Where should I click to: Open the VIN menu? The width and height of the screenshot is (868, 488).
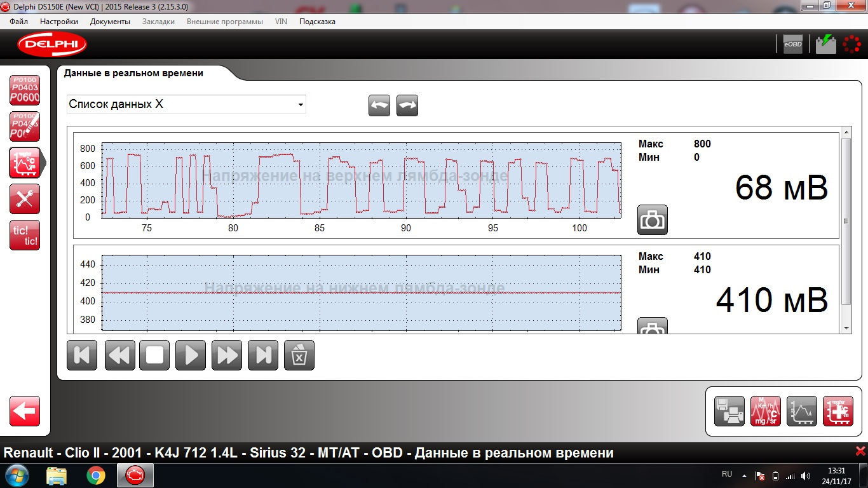(x=281, y=22)
